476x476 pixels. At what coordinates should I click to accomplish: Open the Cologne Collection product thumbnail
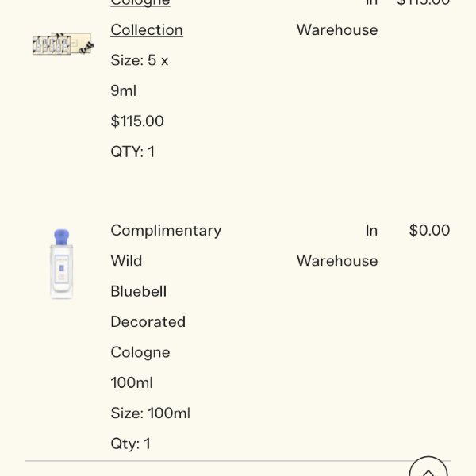point(63,44)
